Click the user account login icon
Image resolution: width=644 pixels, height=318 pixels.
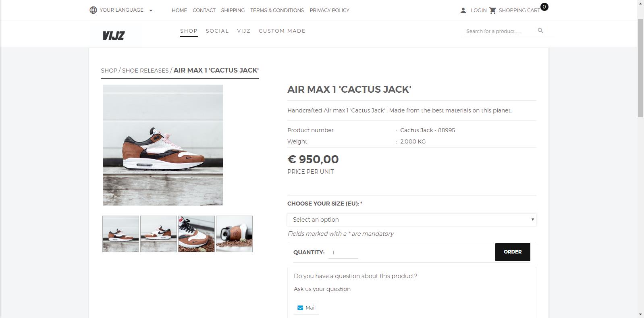(x=463, y=10)
